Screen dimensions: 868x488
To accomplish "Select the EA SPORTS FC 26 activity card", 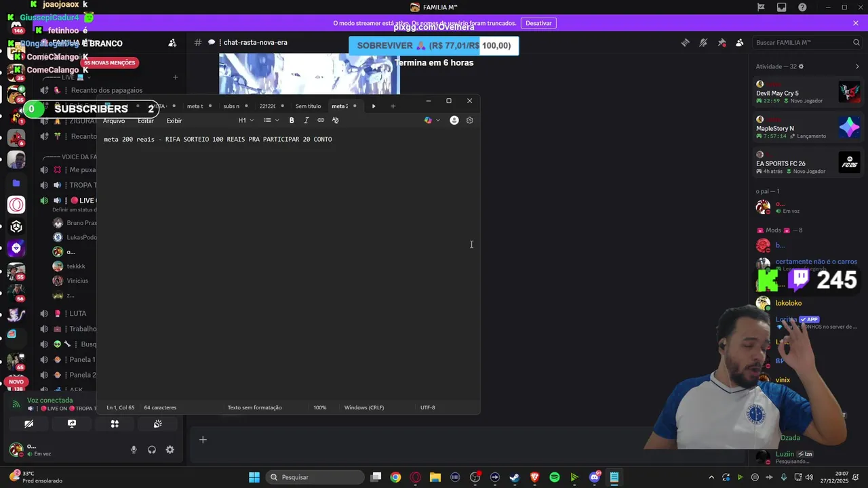I will click(807, 163).
